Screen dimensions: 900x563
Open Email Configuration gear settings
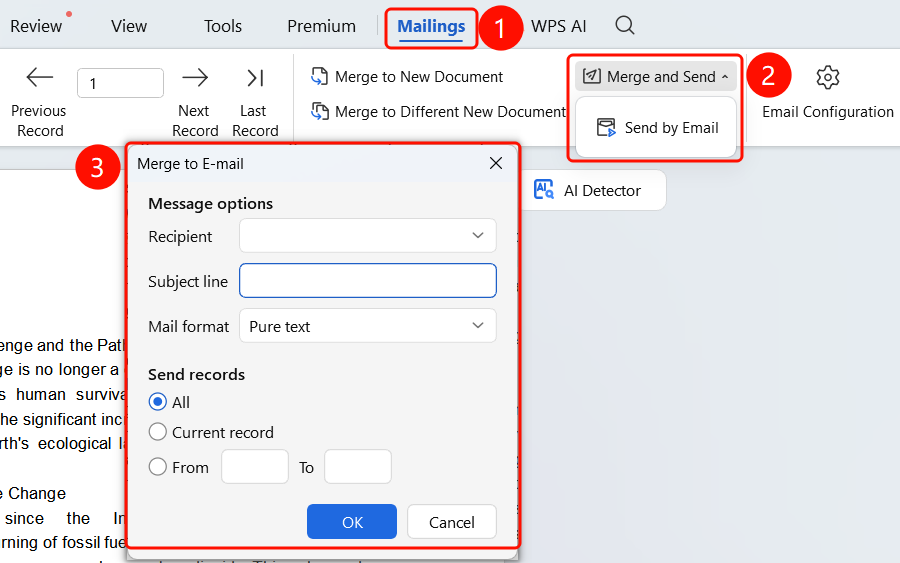click(x=827, y=77)
